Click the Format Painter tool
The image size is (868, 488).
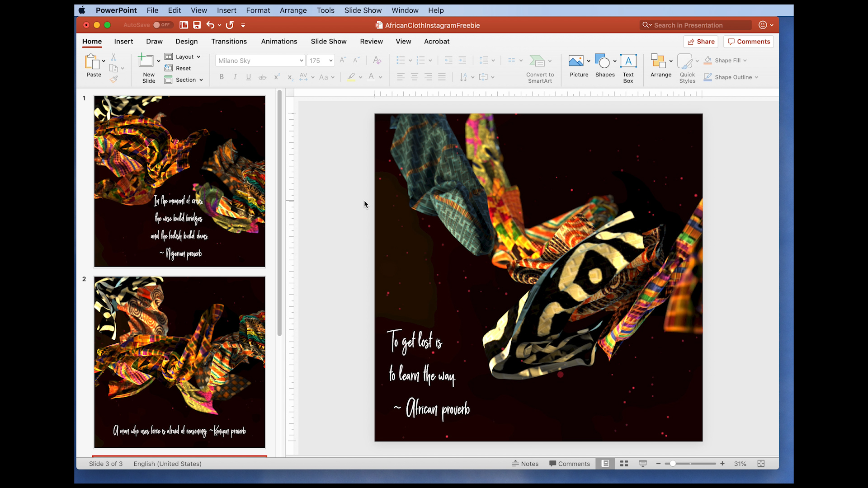coord(114,79)
